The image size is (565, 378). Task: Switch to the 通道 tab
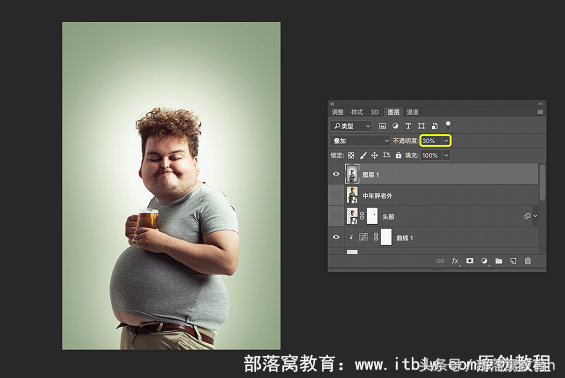pos(413,112)
